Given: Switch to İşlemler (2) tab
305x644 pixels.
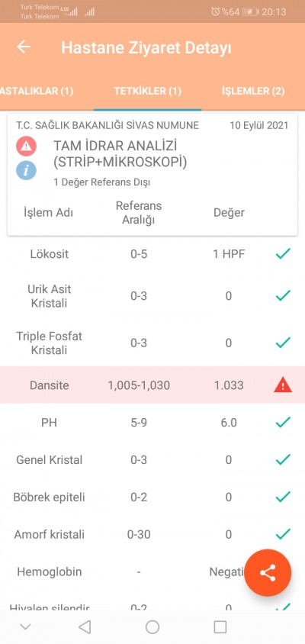Looking at the screenshot, I should pos(253,91).
